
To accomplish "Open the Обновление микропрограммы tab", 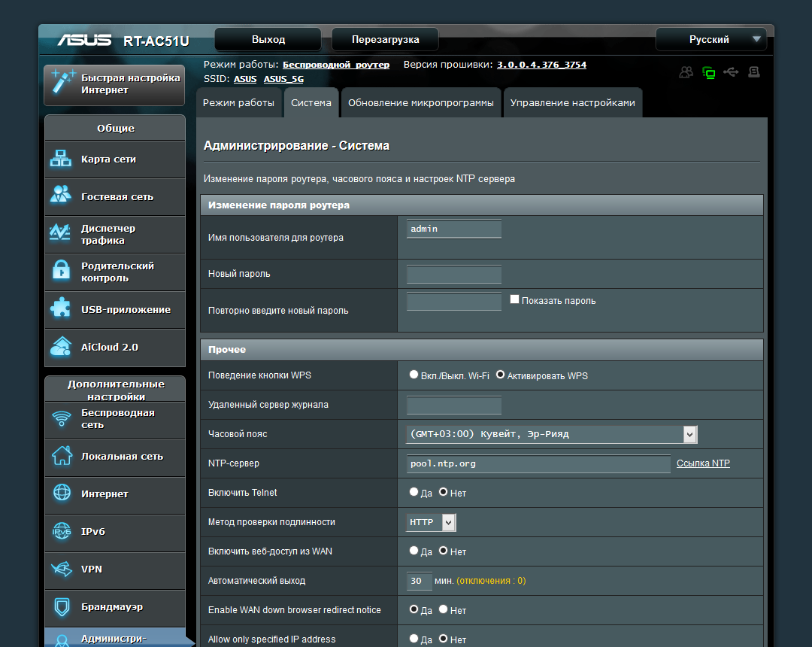I will coord(421,102).
